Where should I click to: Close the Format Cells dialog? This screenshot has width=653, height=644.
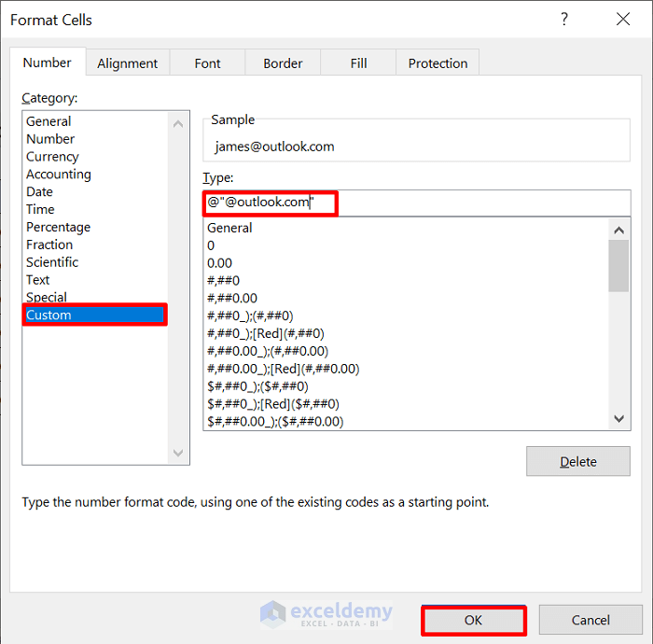[x=622, y=20]
